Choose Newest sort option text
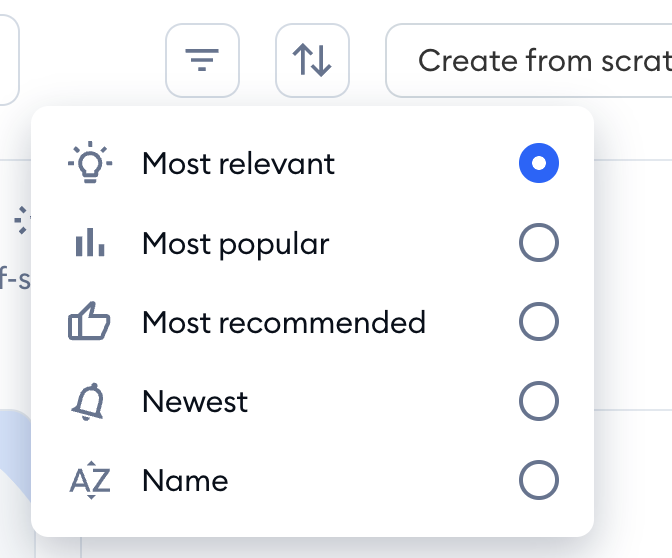The image size is (672, 558). (x=195, y=402)
